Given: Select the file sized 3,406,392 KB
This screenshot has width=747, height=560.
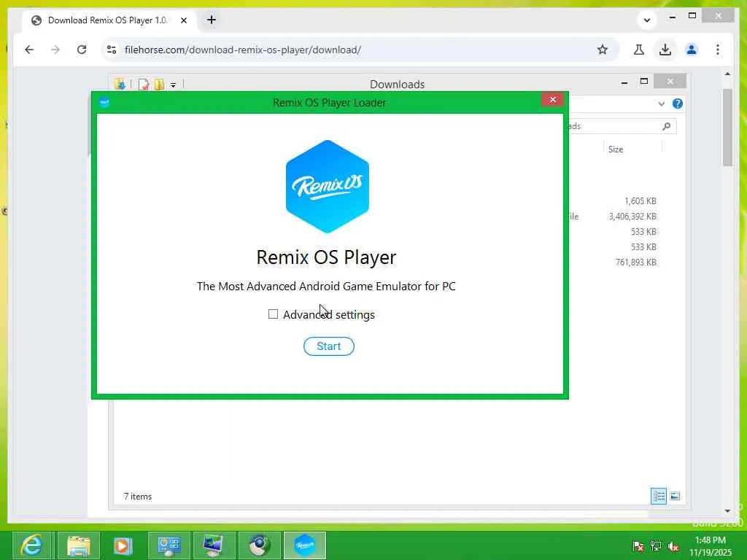Looking at the screenshot, I should (632, 216).
